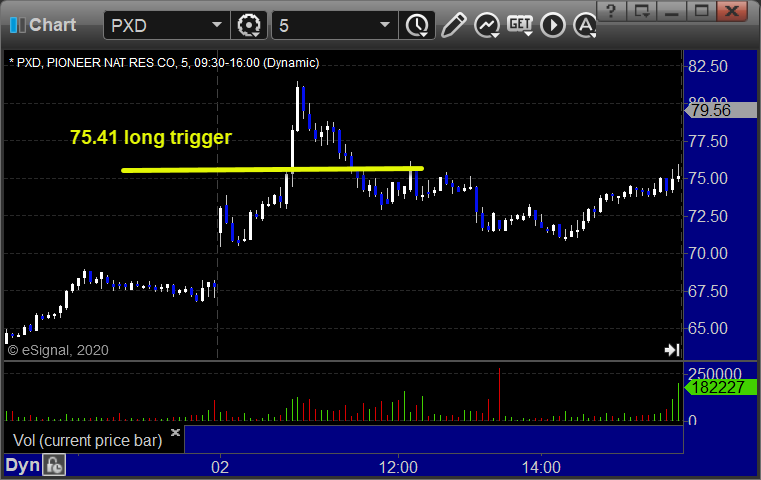
Task: Click the 72.50 price axis label
Action: pyautogui.click(x=708, y=216)
